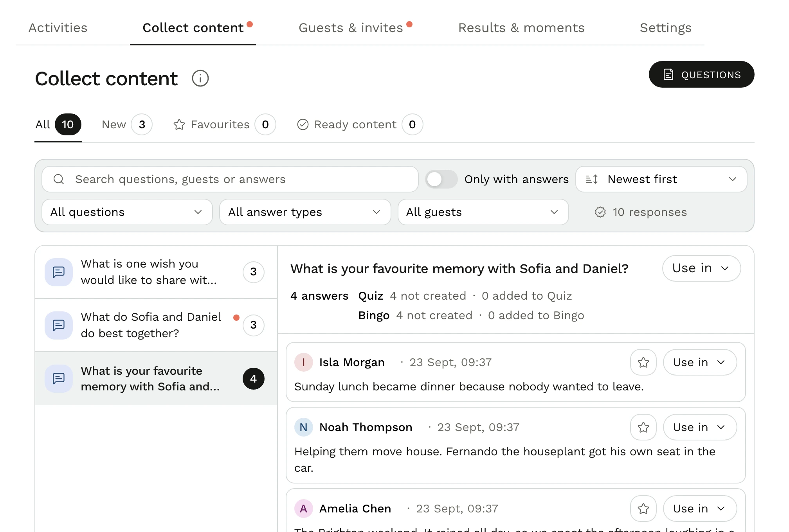The width and height of the screenshot is (789, 532).
Task: Click chat icon of 'favourite memory' question
Action: pyautogui.click(x=59, y=378)
